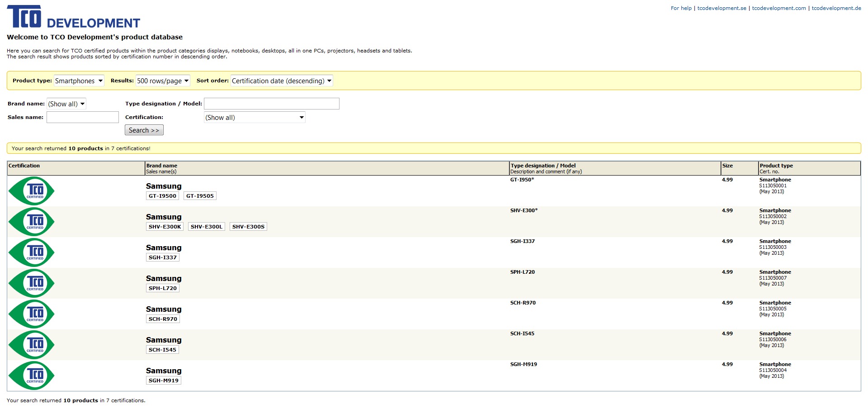Click the SPH-L720 sales name tag
The width and height of the screenshot is (868, 414).
tap(163, 288)
